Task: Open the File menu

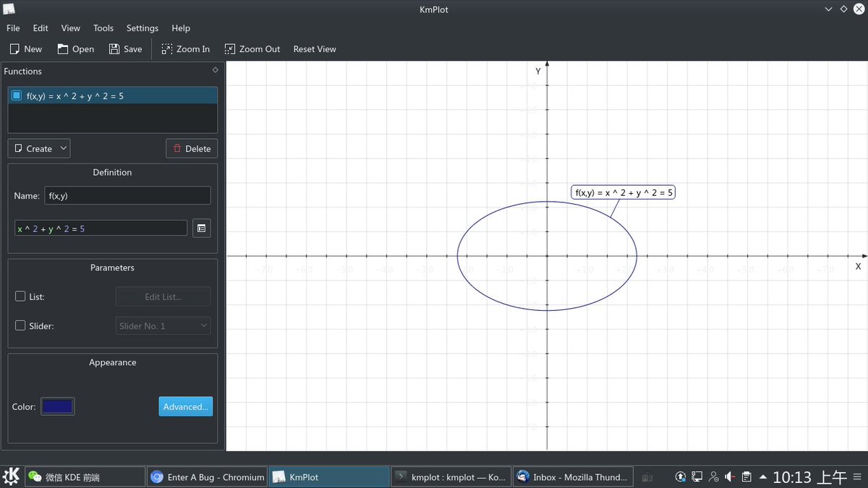Action: click(13, 28)
